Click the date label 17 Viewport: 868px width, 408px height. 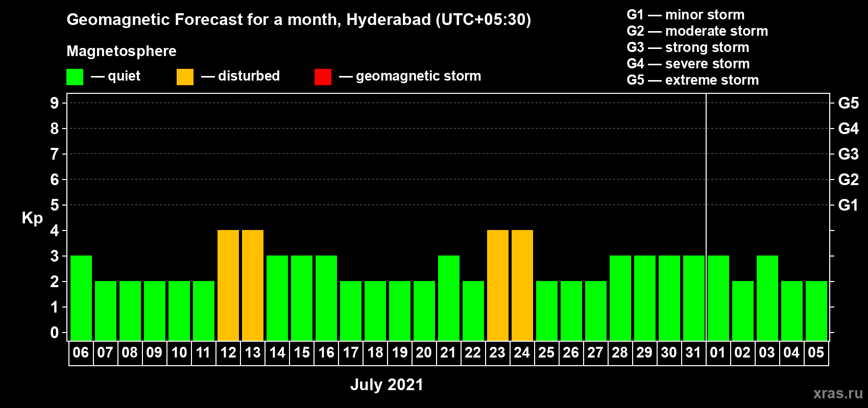coord(351,352)
